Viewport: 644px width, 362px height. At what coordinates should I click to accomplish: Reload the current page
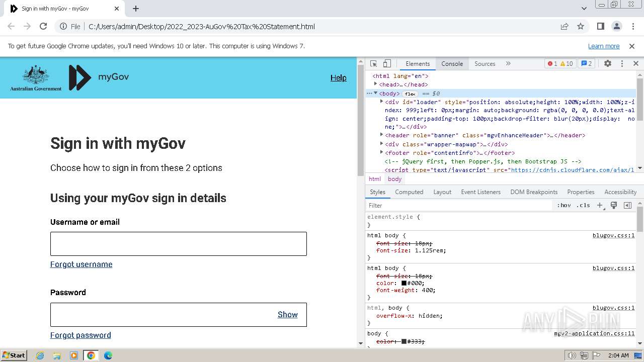43,27
